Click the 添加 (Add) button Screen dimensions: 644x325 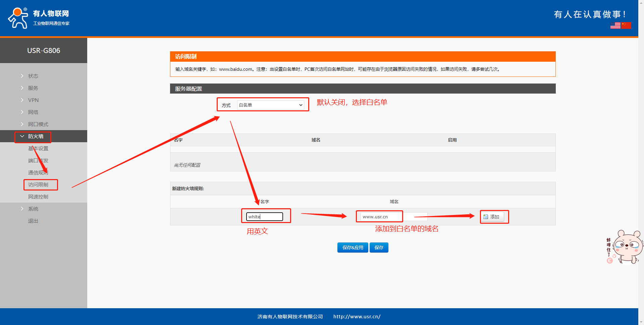point(492,217)
